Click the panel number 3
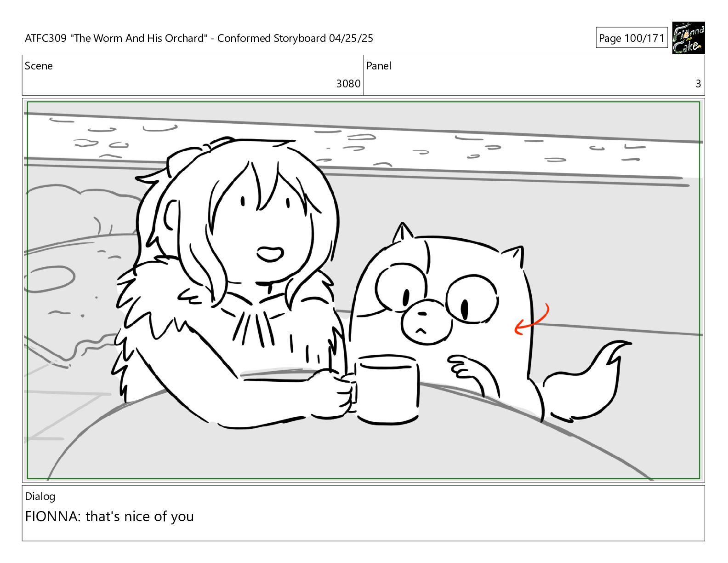Screen dimensions: 728x563 point(698,84)
